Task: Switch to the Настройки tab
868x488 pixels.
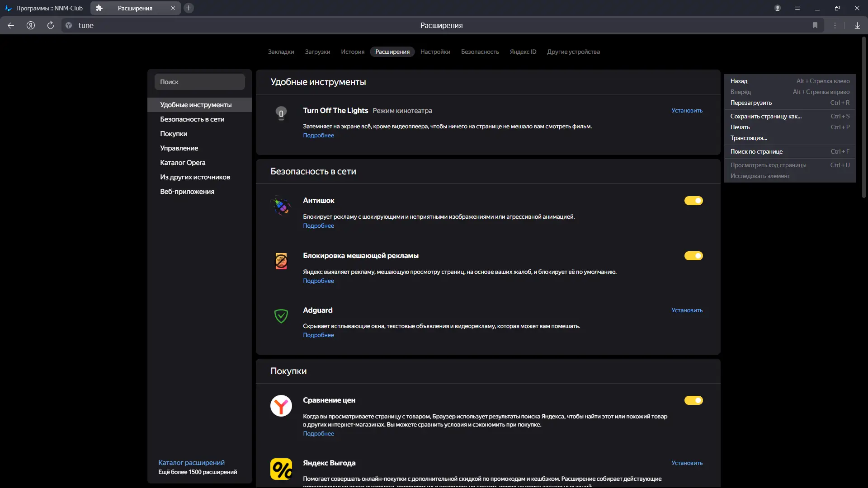Action: [435, 52]
